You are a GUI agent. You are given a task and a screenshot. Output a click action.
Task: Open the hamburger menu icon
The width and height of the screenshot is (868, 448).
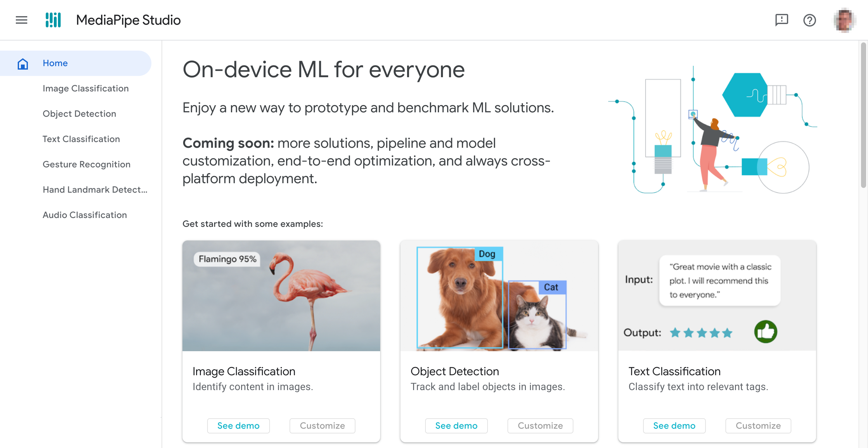click(x=21, y=20)
